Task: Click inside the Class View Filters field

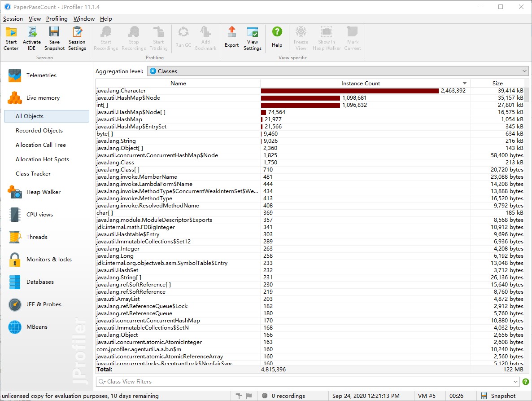Action: (309, 382)
